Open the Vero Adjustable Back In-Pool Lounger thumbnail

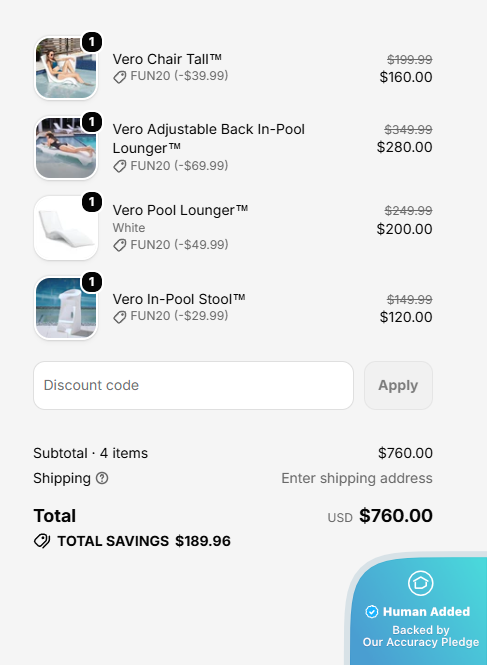point(66,148)
